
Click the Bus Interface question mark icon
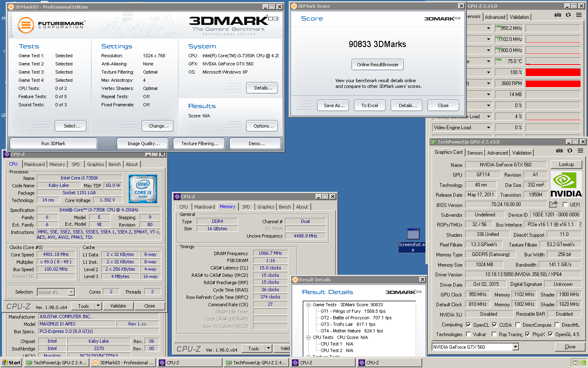(x=580, y=224)
